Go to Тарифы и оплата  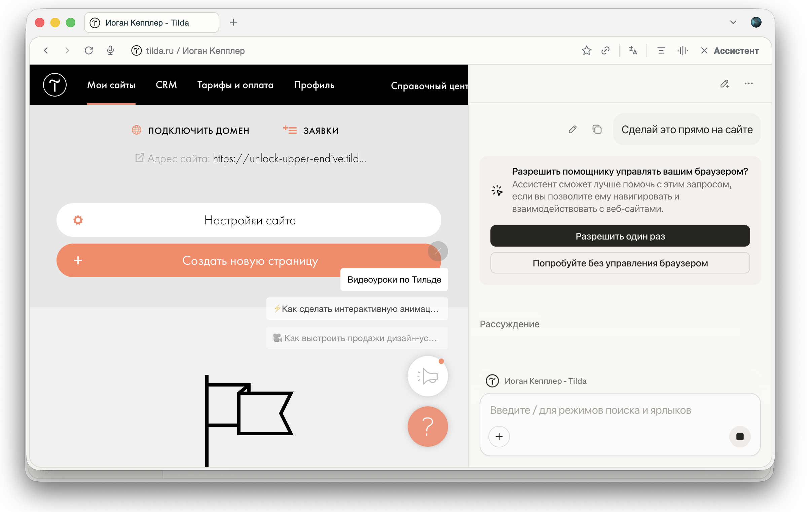click(235, 85)
